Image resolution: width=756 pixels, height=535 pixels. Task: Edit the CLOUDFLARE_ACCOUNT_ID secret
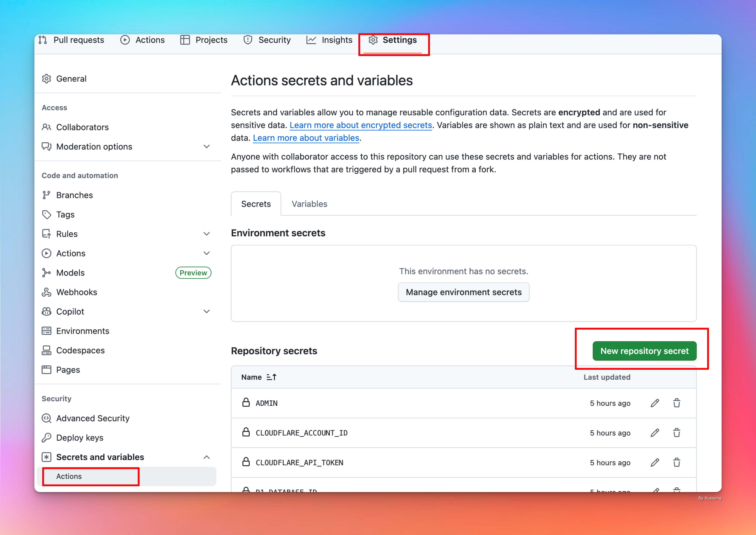[x=655, y=433]
